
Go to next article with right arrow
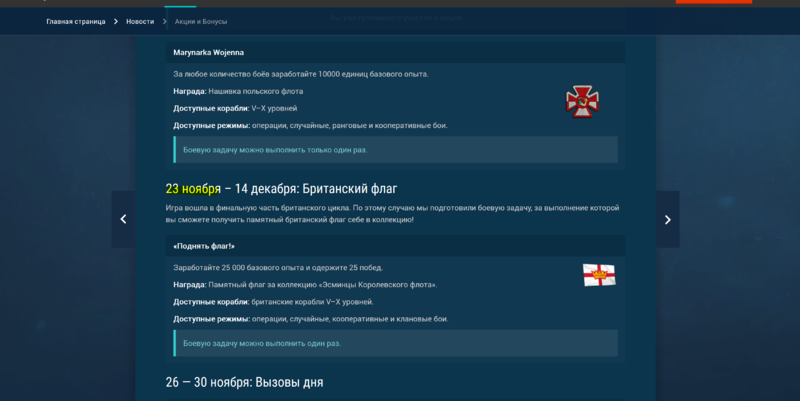pyautogui.click(x=668, y=219)
